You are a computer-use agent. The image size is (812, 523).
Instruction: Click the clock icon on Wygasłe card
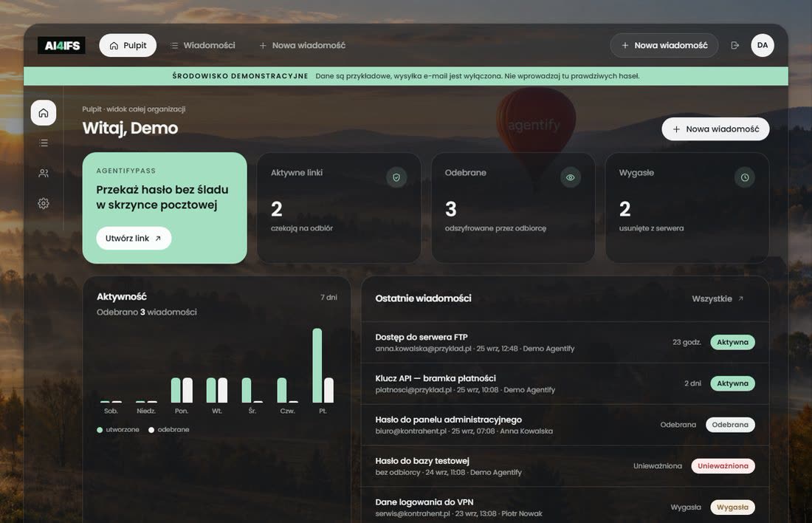[744, 177]
